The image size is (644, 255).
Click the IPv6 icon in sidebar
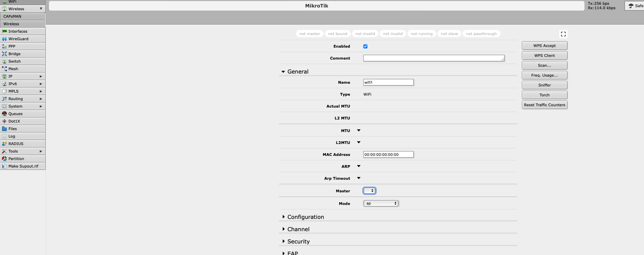click(x=4, y=84)
